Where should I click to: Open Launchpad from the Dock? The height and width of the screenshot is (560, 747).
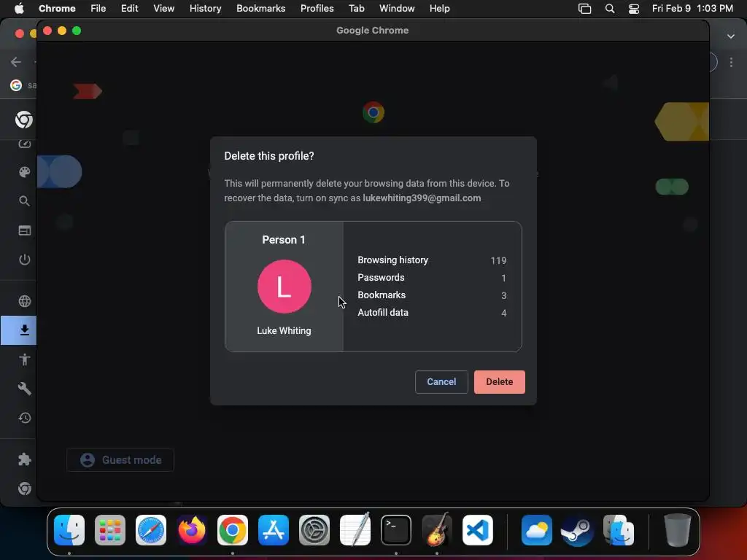[x=110, y=530]
